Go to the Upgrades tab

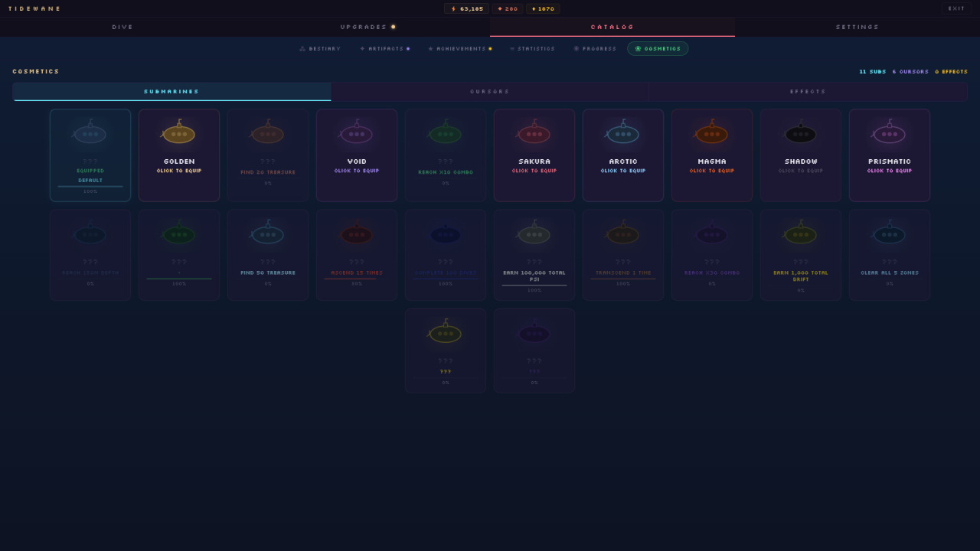tap(367, 27)
